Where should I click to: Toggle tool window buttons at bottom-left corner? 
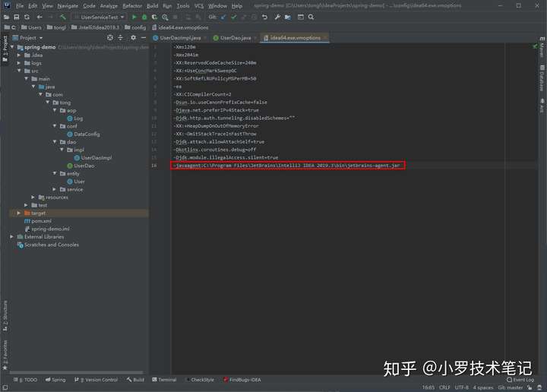tap(5, 387)
